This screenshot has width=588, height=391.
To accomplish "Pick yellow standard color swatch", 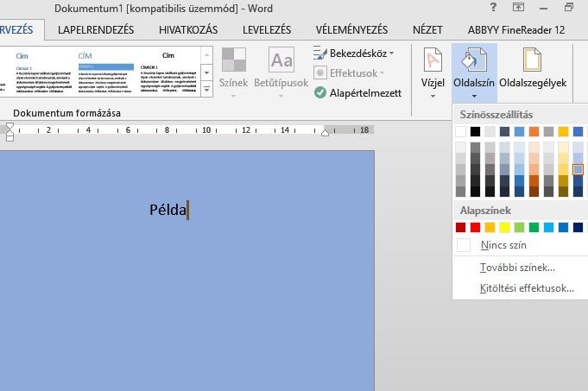I will [504, 227].
